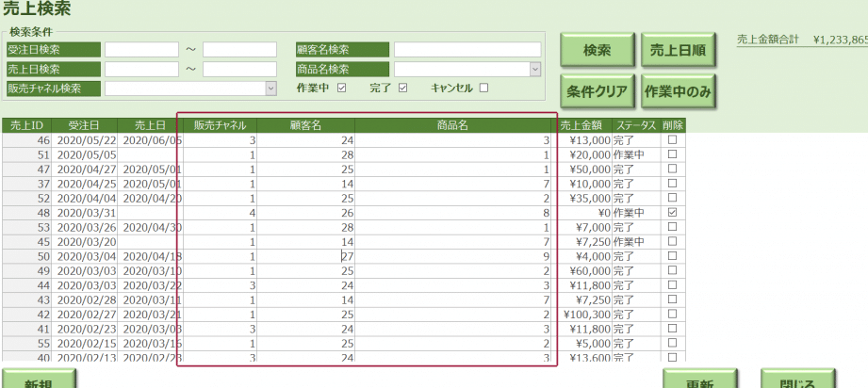This screenshot has height=388, width=868.
Task: Select row with 売上ID 51
Action: (26, 154)
